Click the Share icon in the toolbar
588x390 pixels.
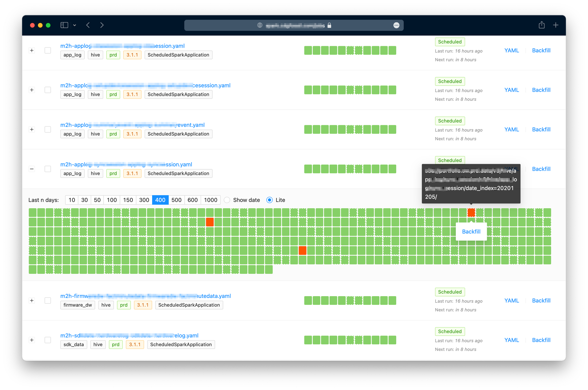pos(541,25)
